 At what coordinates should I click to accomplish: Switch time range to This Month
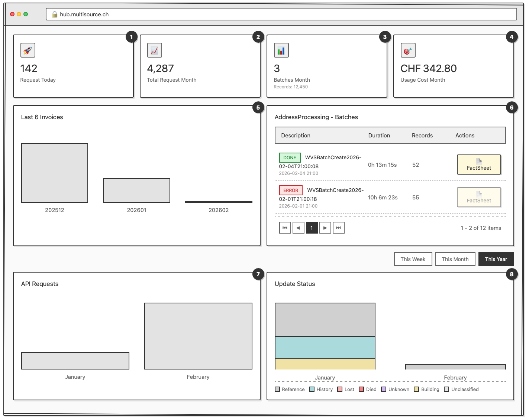tap(455, 259)
